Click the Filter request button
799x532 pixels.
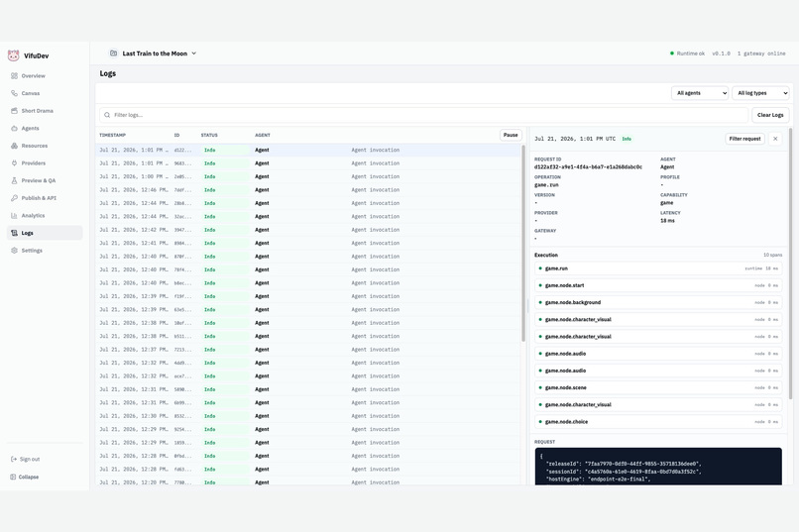(x=744, y=139)
